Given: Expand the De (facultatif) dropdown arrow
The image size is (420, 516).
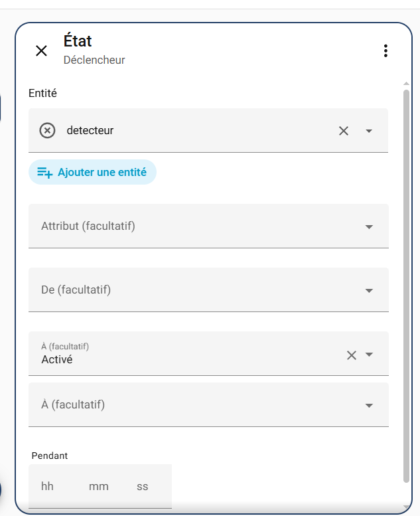Looking at the screenshot, I should [369, 291].
